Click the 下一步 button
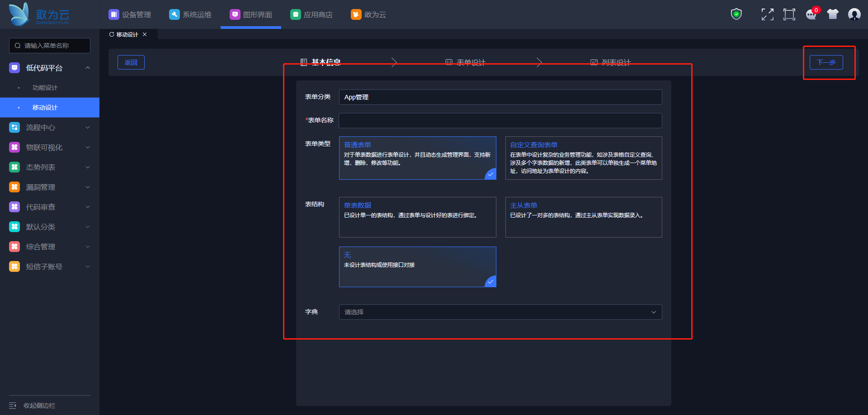868x415 pixels. (826, 62)
